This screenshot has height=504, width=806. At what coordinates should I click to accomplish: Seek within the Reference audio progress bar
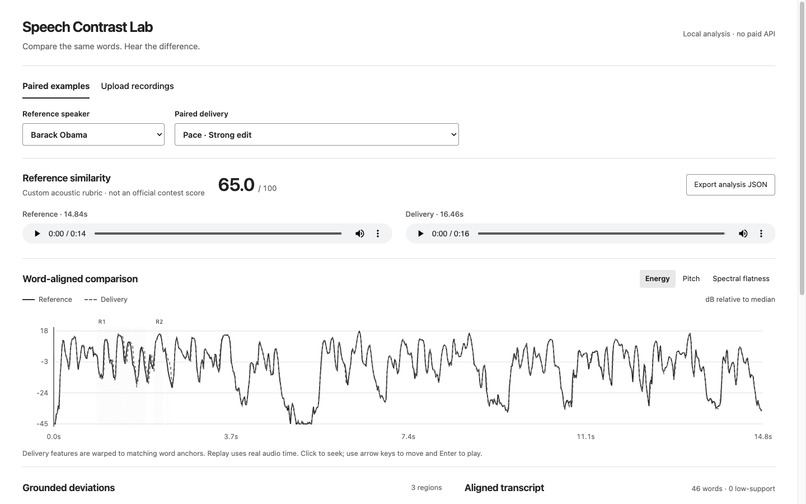tap(218, 233)
